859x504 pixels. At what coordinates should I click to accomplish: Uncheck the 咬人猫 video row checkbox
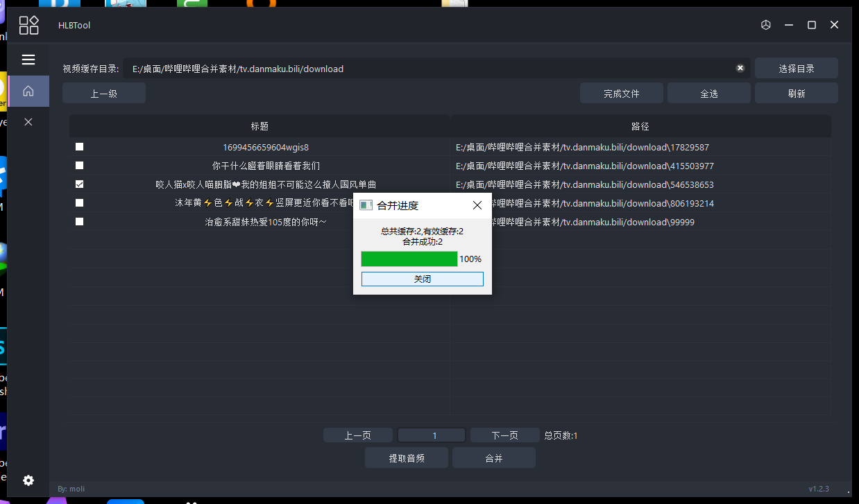80,184
